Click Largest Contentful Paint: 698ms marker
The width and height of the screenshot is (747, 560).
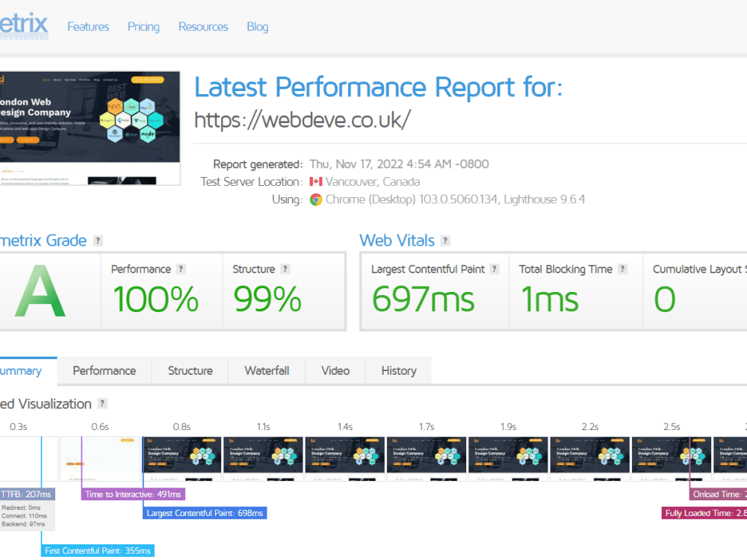pyautogui.click(x=205, y=513)
